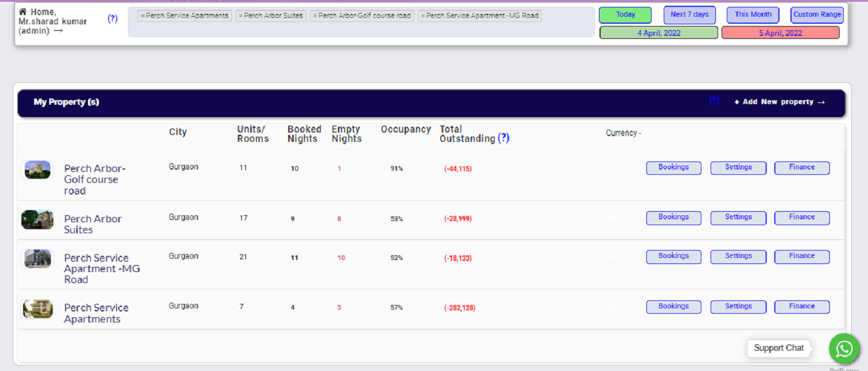Image resolution: width=868 pixels, height=371 pixels.
Task: Open Bookings for Perch Service Apartment -MG Road
Action: pyautogui.click(x=674, y=256)
